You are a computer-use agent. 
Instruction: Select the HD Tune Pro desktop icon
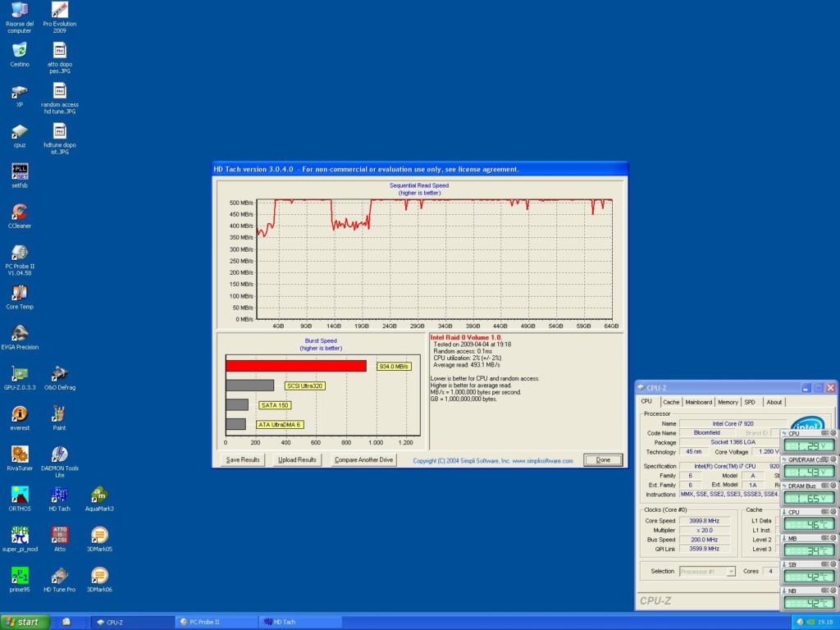point(59,580)
